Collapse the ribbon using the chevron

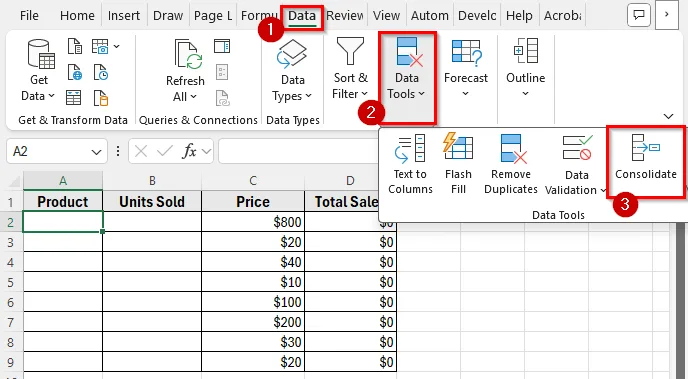pos(668,116)
